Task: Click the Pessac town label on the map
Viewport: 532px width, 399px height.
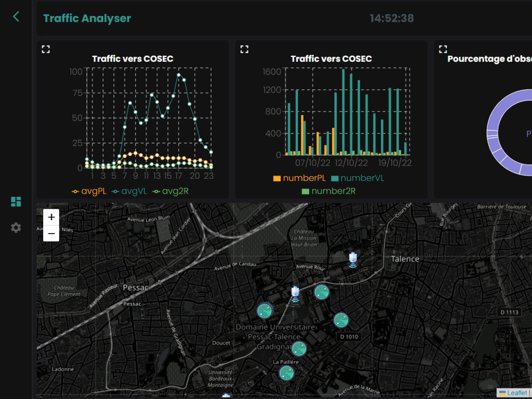Action: (x=135, y=288)
